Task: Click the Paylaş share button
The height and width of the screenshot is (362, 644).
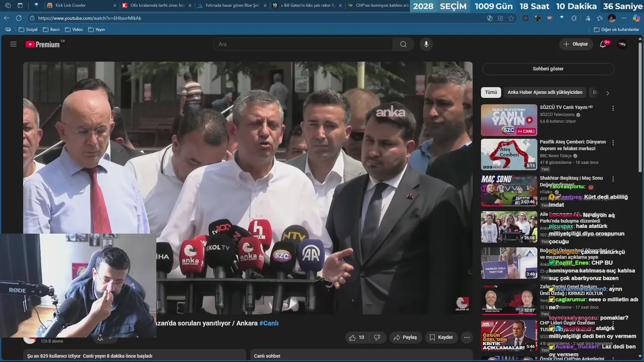Action: click(x=405, y=337)
